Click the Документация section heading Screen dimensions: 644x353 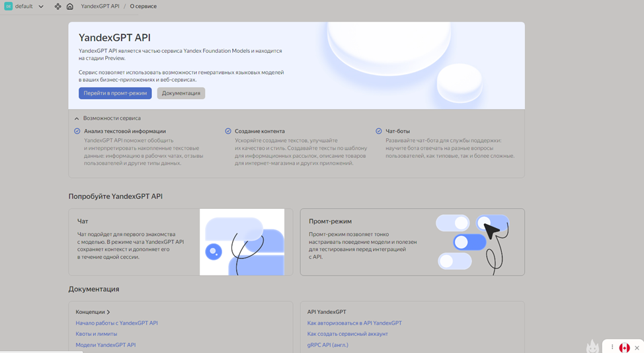(x=94, y=290)
